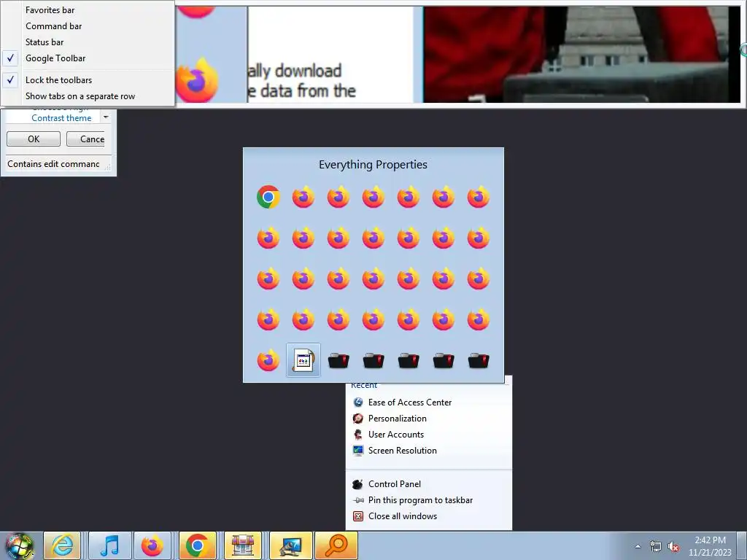Screen dimensions: 747x560
Task: Open User Accounts from recent list
Action: pos(429,435)
